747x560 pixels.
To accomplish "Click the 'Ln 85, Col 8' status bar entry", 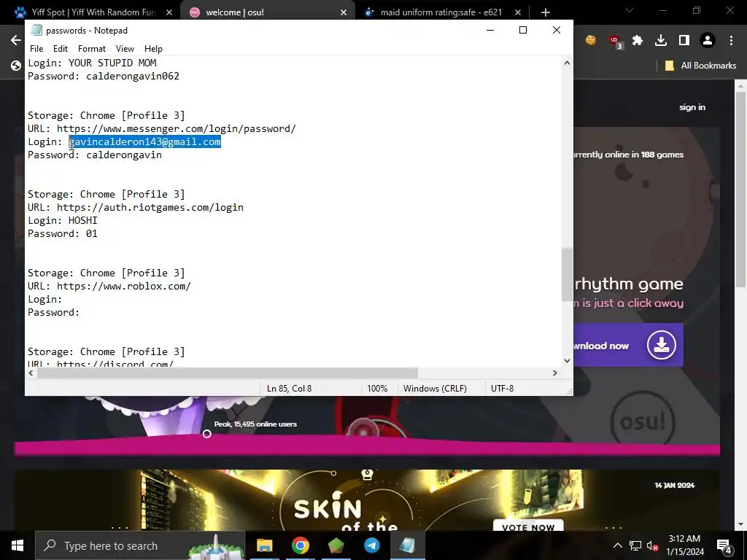I will tap(289, 389).
